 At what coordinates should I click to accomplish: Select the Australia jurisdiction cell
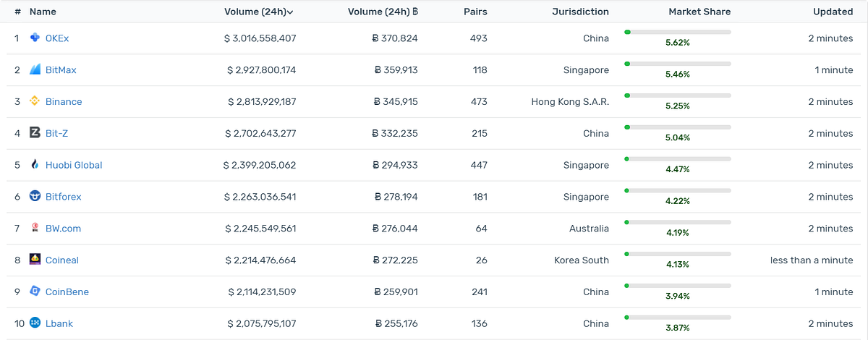(x=589, y=229)
